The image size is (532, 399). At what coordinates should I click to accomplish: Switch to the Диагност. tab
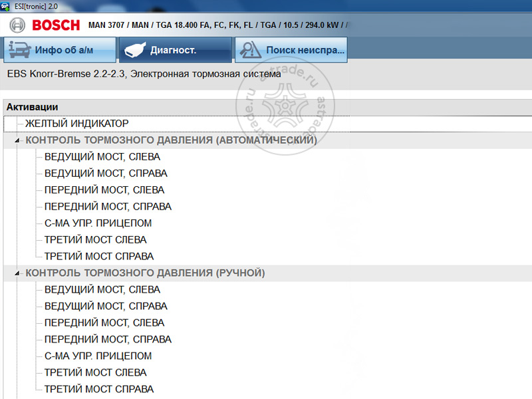point(176,50)
